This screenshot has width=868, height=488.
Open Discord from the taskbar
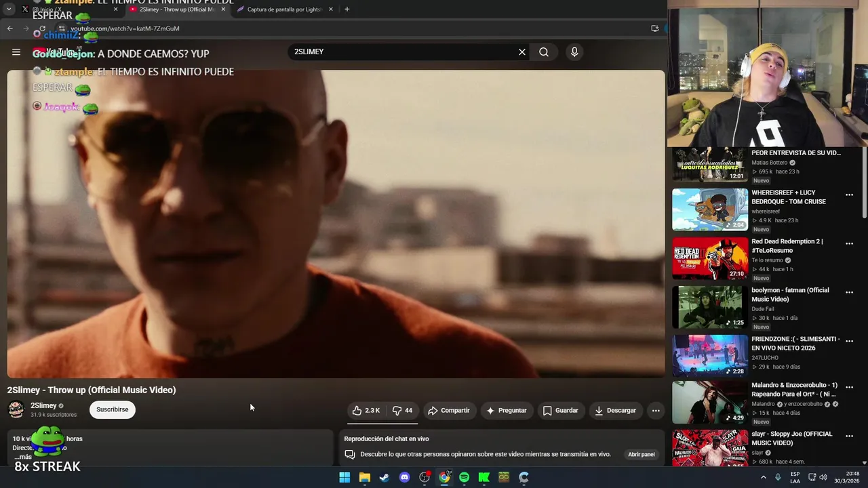(405, 477)
